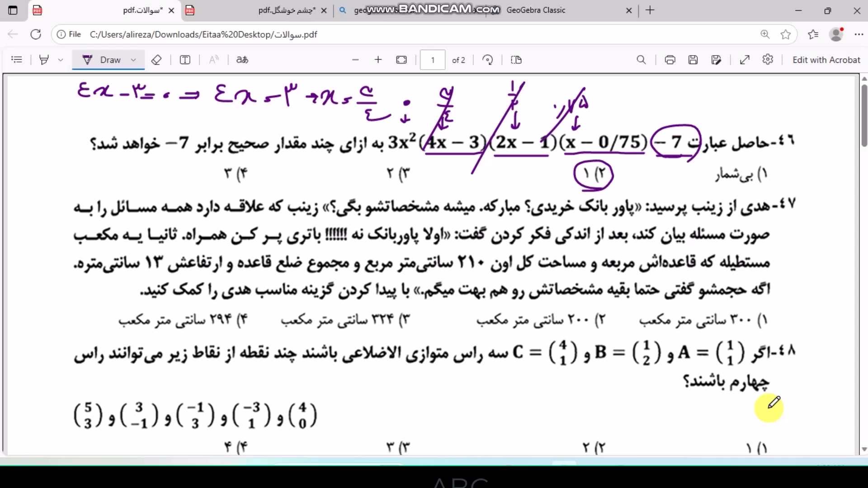Click the Find magnifier in PDF toolbar
868x488 pixels.
coord(641,60)
